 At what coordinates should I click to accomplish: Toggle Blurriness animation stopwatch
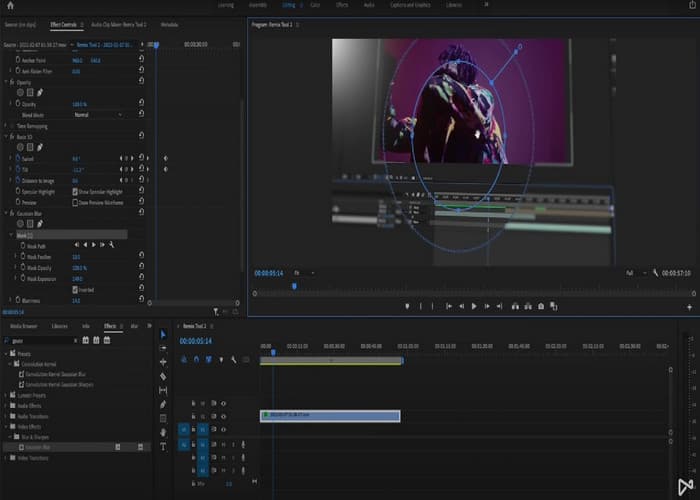(18, 300)
